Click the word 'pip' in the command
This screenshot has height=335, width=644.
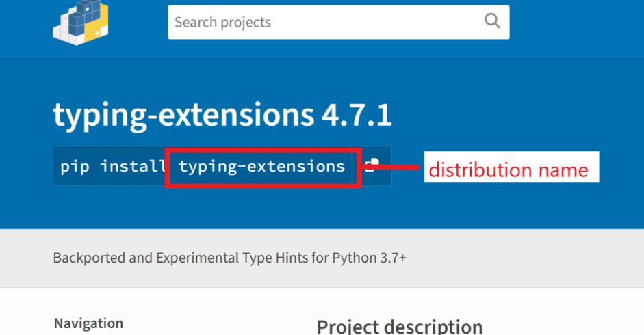75,167
